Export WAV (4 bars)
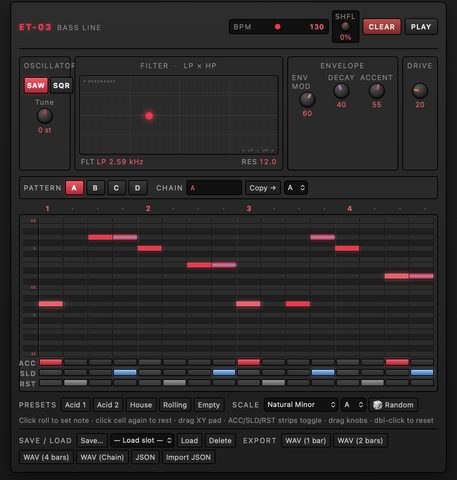The height and width of the screenshot is (480, 457). click(46, 457)
